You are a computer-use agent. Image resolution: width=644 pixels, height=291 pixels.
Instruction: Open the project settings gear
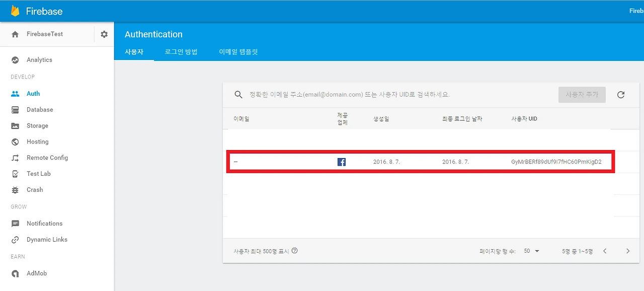coord(104,34)
